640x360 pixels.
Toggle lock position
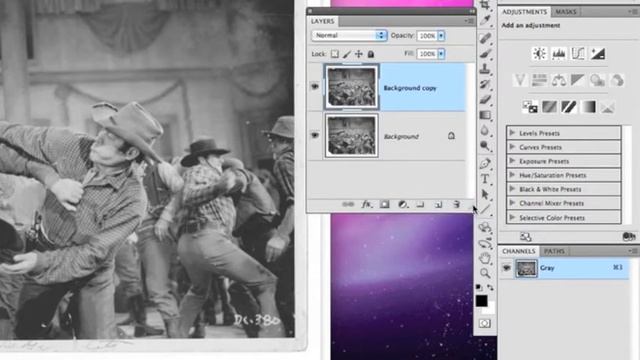tap(358, 54)
